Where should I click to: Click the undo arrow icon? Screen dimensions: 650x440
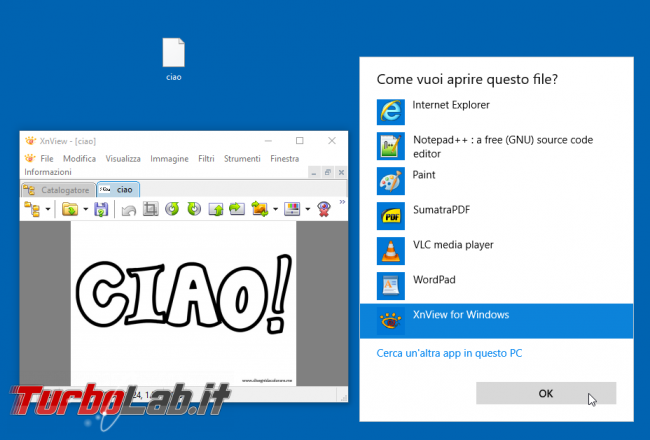click(x=129, y=210)
